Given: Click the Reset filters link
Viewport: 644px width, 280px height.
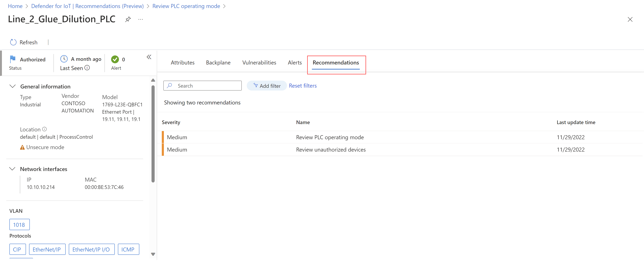Looking at the screenshot, I should [x=302, y=86].
